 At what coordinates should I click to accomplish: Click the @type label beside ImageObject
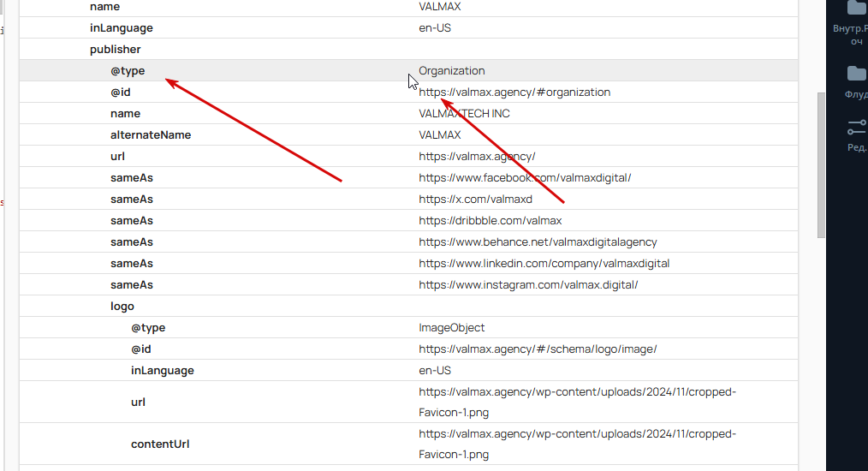pyautogui.click(x=148, y=327)
